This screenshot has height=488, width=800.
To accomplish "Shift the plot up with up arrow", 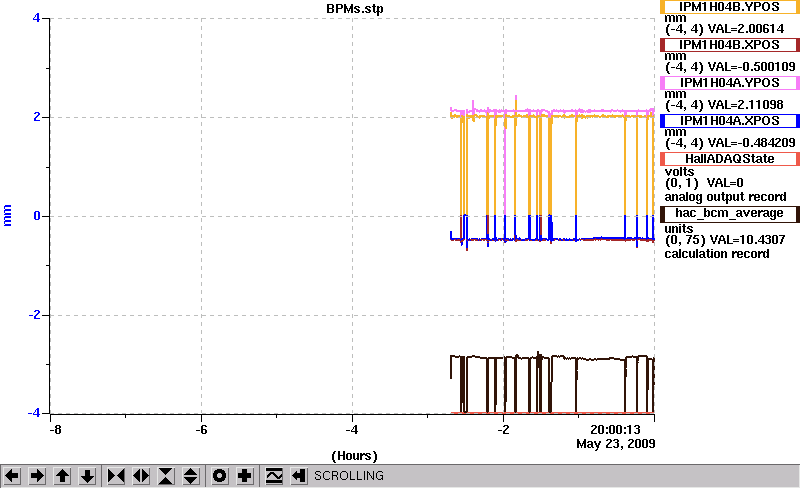I will click(x=62, y=476).
